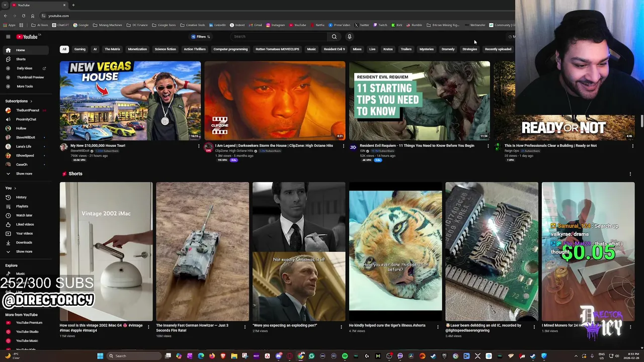
Task: Click the browser back arrow
Action: coord(5,16)
